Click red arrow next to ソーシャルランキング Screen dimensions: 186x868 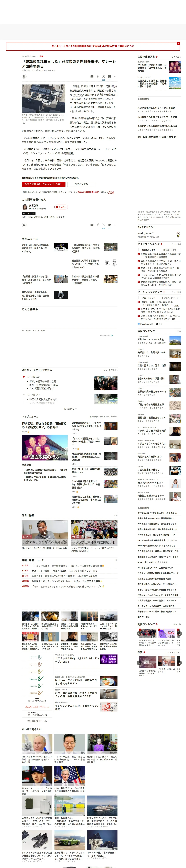(163, 292)
